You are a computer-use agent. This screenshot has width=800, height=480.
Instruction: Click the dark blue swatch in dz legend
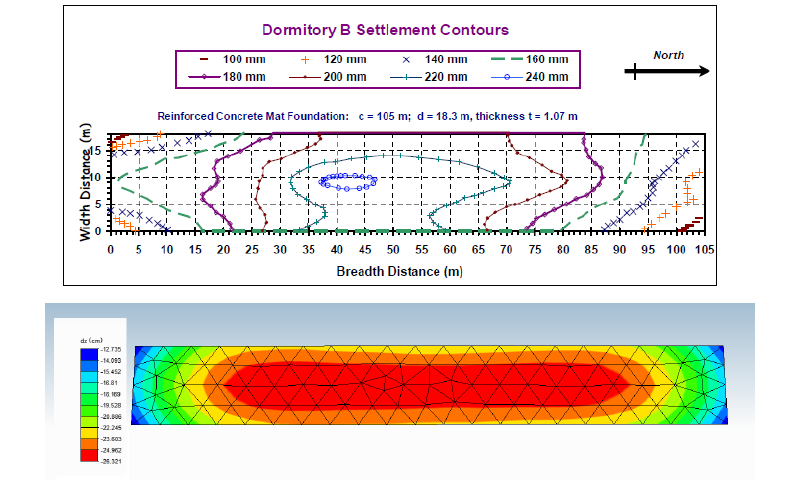pos(89,355)
